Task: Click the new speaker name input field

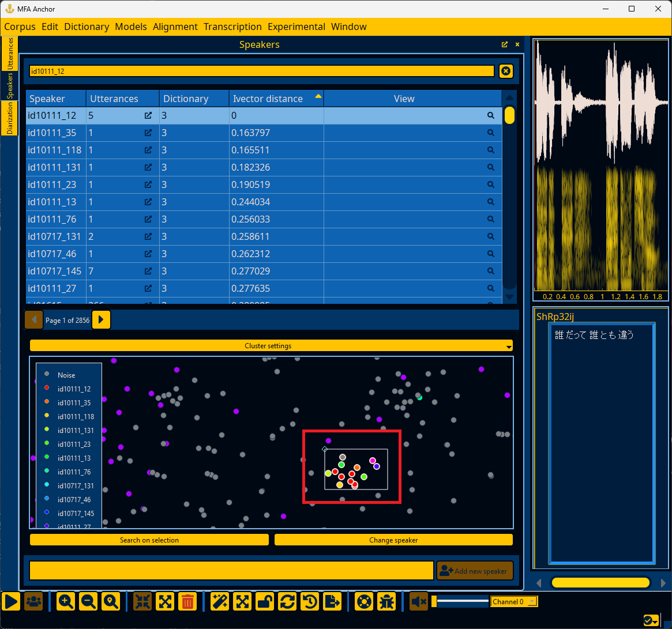Action: click(x=231, y=571)
